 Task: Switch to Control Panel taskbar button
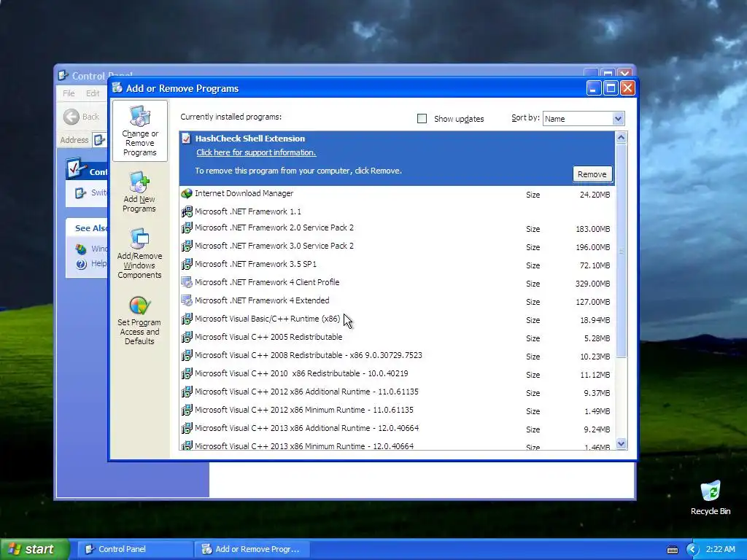click(x=135, y=549)
